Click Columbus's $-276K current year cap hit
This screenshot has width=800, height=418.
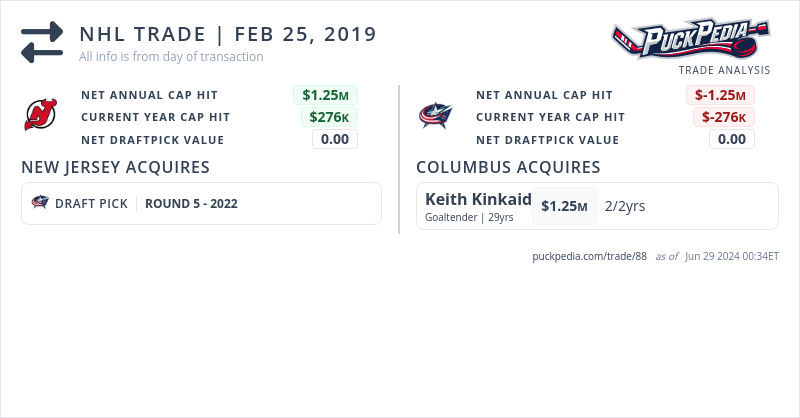[724, 117]
